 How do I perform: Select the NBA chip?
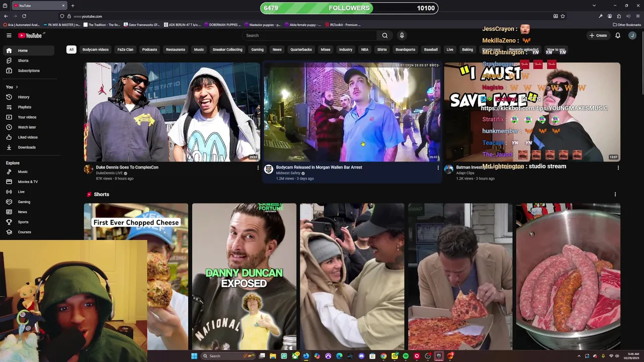click(365, 49)
